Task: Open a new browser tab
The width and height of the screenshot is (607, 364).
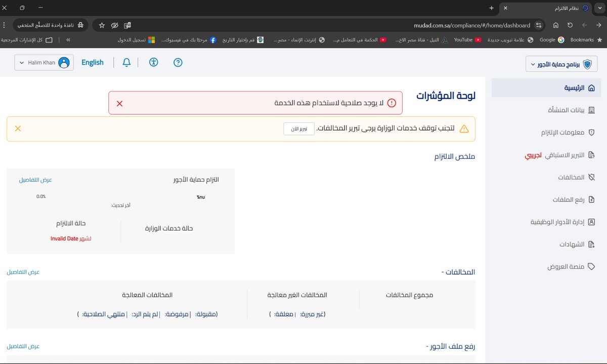Action: pyautogui.click(x=491, y=8)
